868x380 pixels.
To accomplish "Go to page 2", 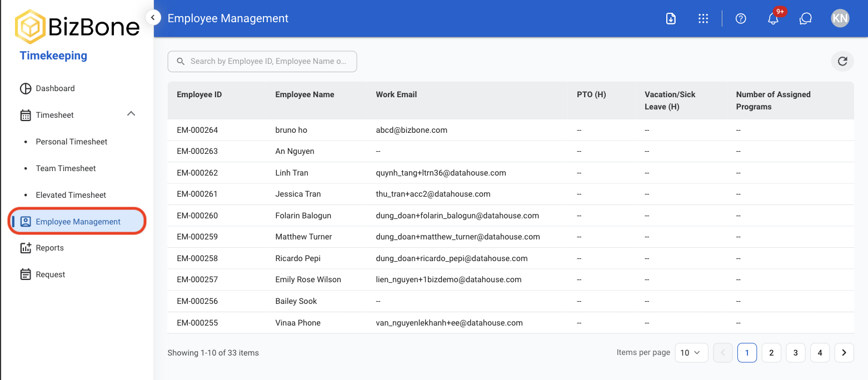I will tap(771, 353).
